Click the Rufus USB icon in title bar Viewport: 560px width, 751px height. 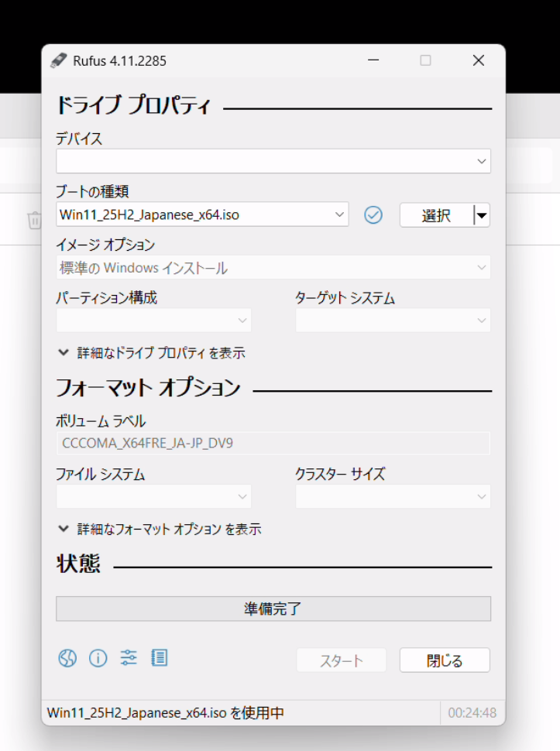click(x=59, y=60)
